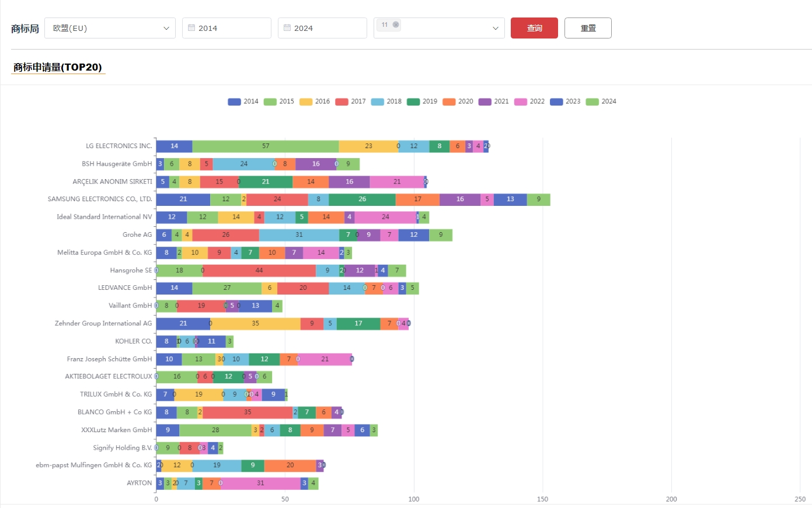The width and height of the screenshot is (812, 508).
Task: Click the 2019 dark green legend swatch
Action: pyautogui.click(x=413, y=101)
